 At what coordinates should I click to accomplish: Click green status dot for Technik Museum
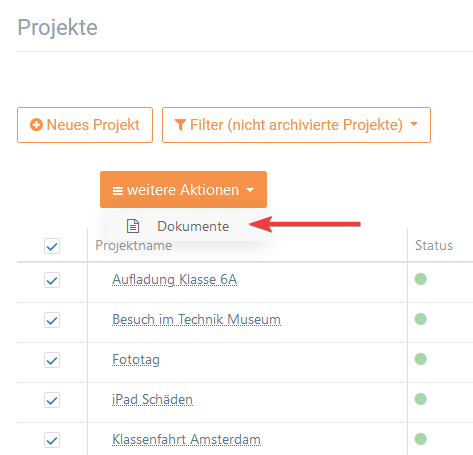coord(420,319)
